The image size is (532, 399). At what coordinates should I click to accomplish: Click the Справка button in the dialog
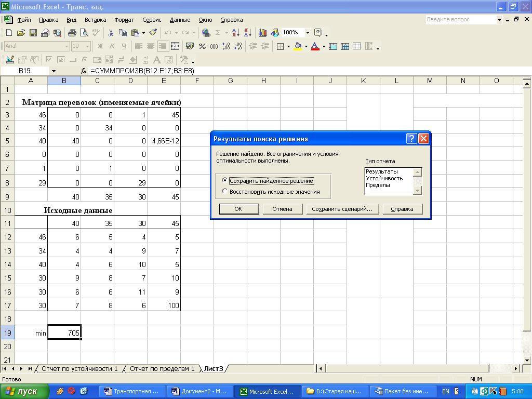tap(403, 209)
